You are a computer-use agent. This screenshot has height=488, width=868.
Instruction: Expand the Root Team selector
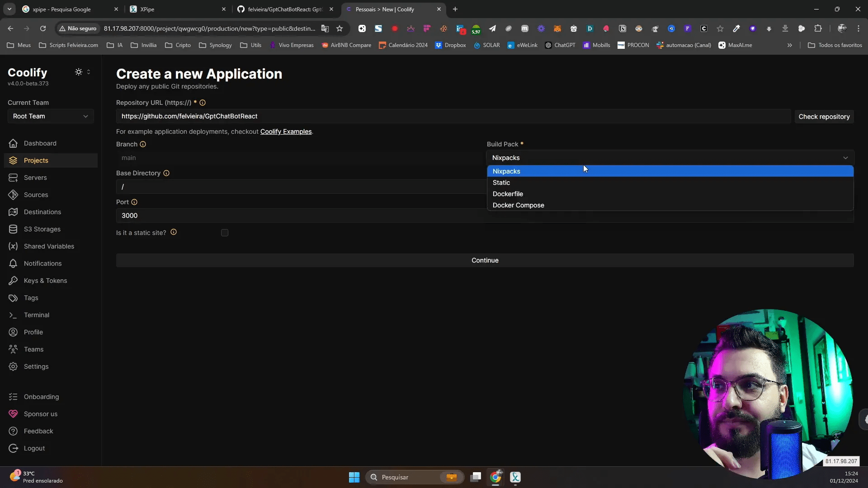[51, 116]
